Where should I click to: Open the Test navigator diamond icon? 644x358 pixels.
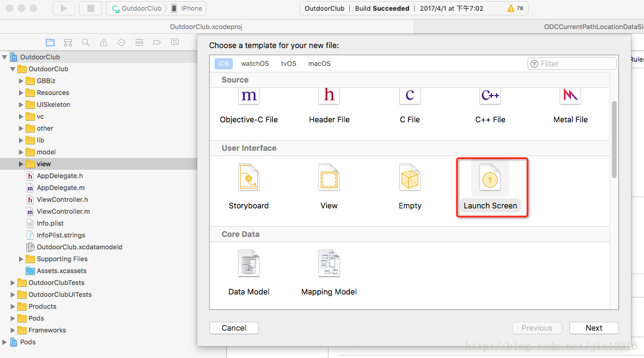(x=121, y=42)
